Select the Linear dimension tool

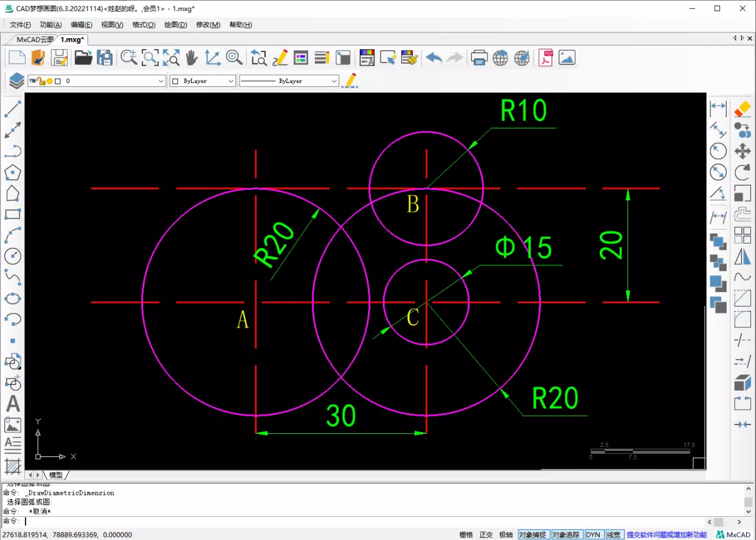(x=719, y=109)
